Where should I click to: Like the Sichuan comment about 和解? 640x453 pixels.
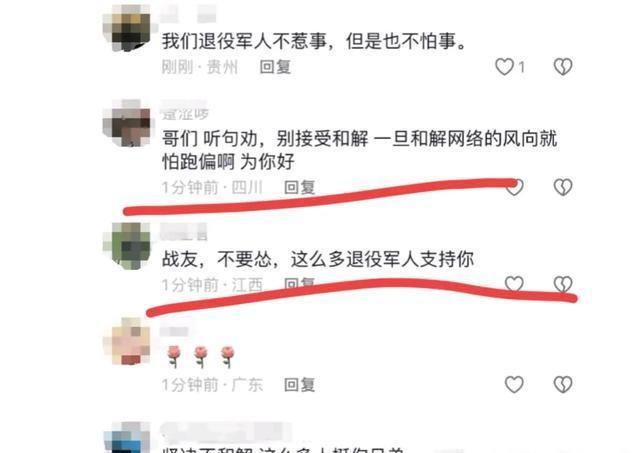[x=514, y=187]
